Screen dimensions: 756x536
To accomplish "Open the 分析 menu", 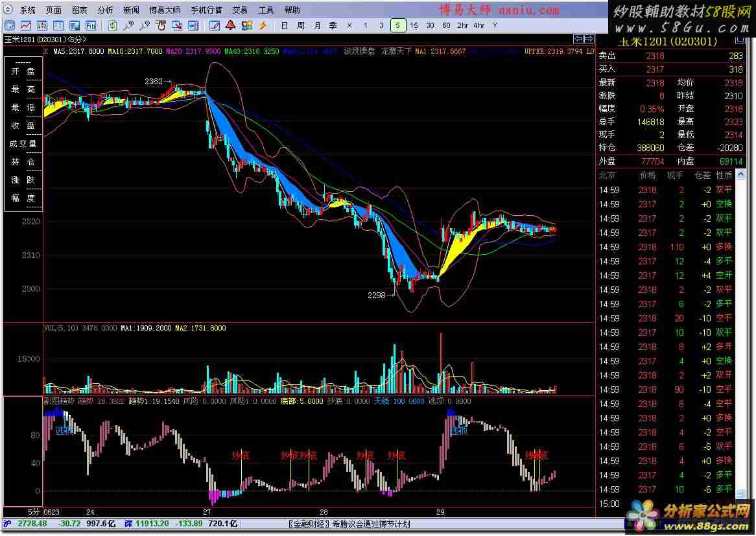I will 105,10.
